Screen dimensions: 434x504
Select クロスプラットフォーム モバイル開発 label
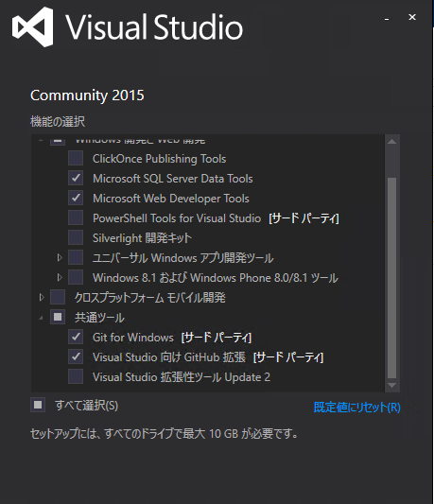tap(149, 298)
